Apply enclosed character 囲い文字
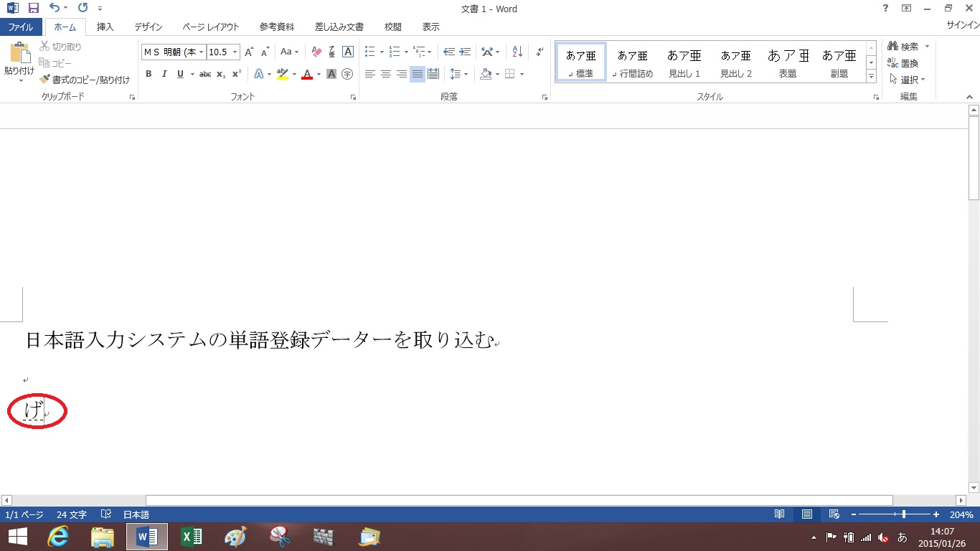 pyautogui.click(x=347, y=74)
